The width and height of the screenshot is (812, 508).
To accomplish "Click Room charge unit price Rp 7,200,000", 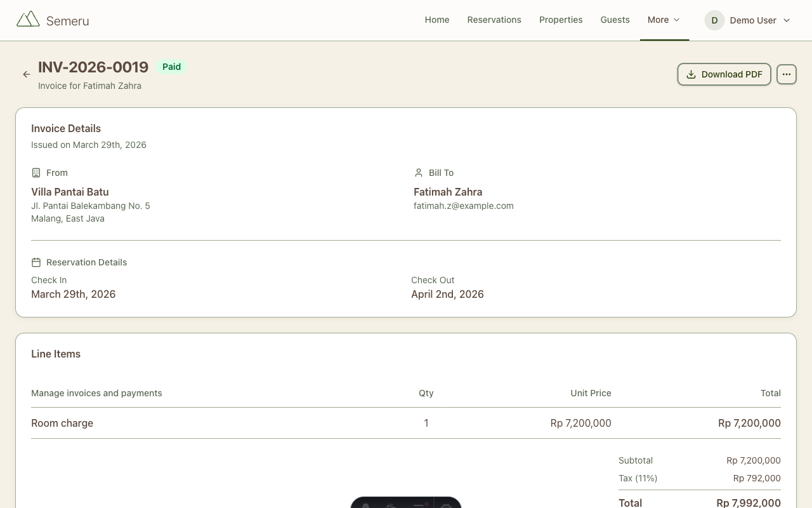I will (581, 423).
